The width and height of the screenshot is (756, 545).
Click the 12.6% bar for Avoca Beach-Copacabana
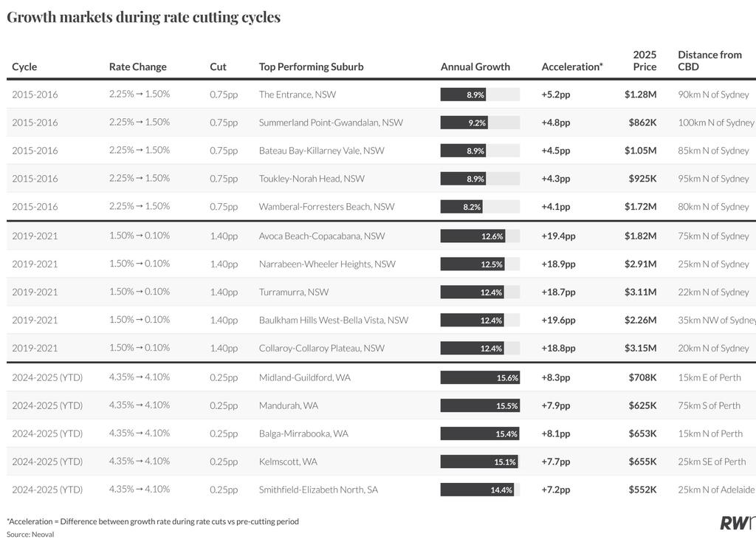(x=472, y=236)
